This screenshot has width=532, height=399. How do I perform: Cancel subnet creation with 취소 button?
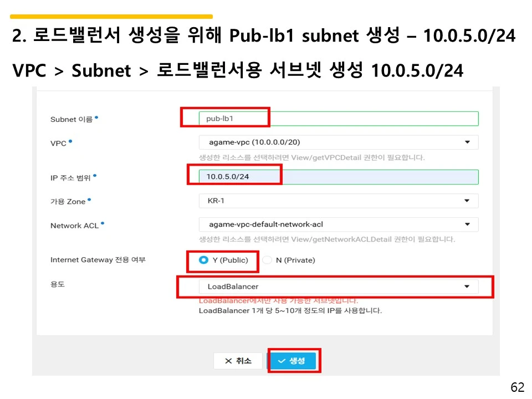(x=238, y=360)
